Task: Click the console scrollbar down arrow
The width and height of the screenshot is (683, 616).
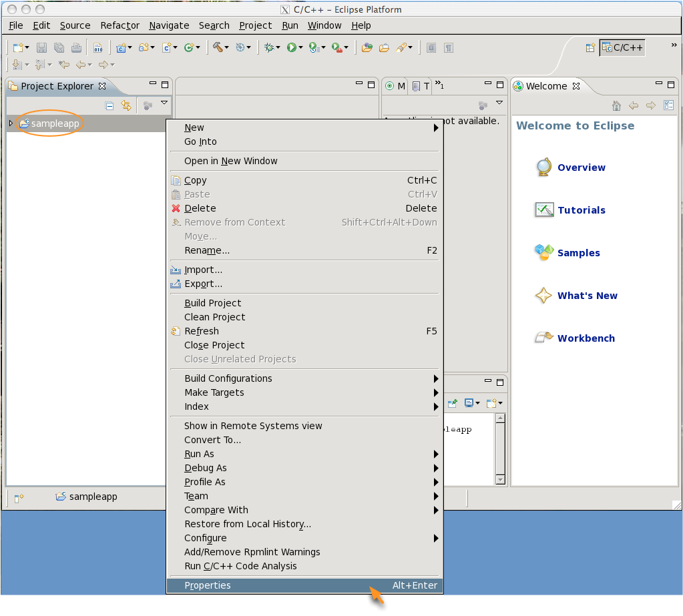Action: pos(501,480)
